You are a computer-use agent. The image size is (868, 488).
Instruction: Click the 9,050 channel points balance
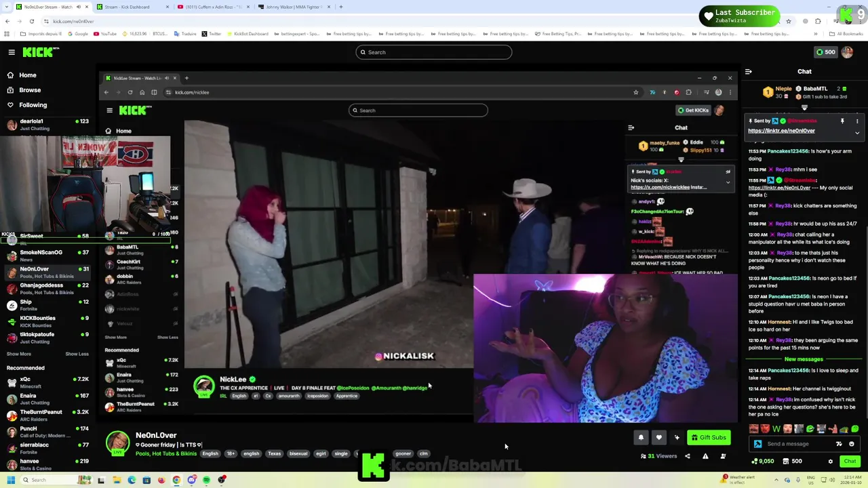click(764, 462)
